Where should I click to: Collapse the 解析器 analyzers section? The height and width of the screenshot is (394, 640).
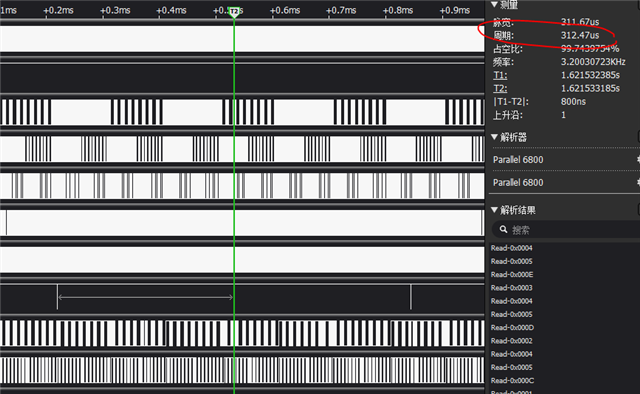click(494, 137)
